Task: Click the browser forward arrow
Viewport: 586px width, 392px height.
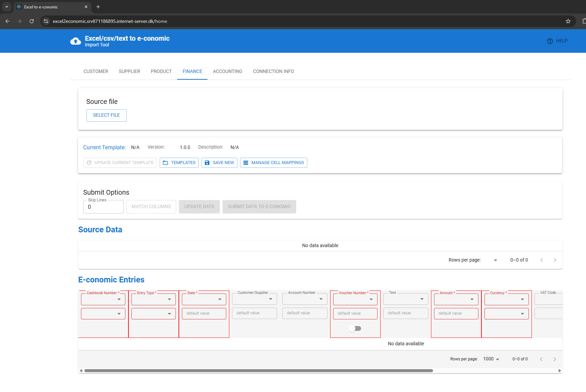Action: 19,21
